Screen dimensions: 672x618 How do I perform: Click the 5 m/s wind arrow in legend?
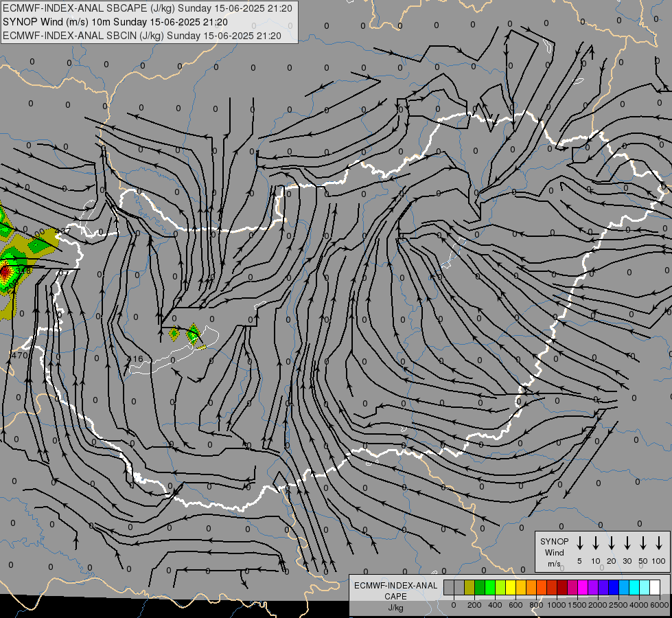[x=580, y=542]
